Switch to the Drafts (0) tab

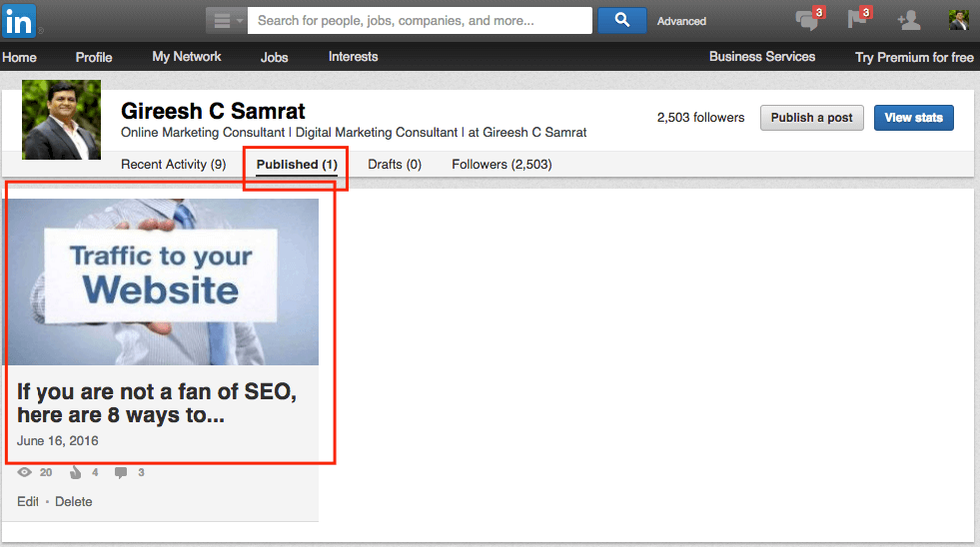[x=395, y=165]
